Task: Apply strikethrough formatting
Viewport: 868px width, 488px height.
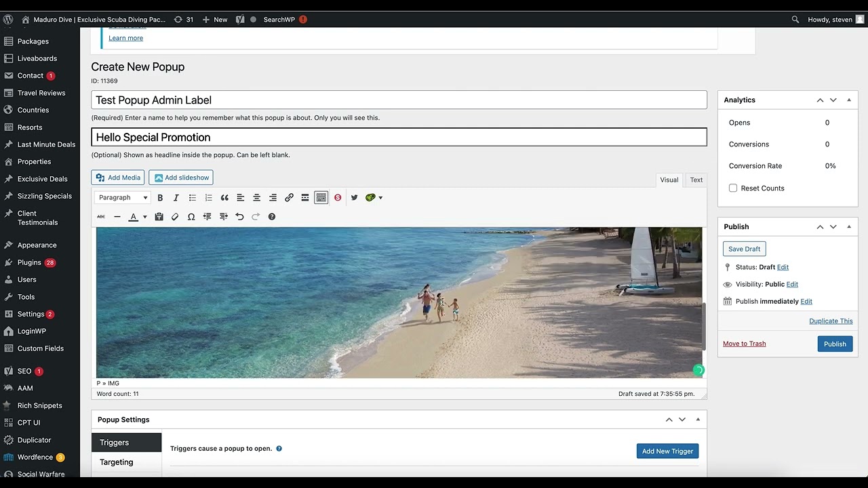Action: (x=101, y=217)
